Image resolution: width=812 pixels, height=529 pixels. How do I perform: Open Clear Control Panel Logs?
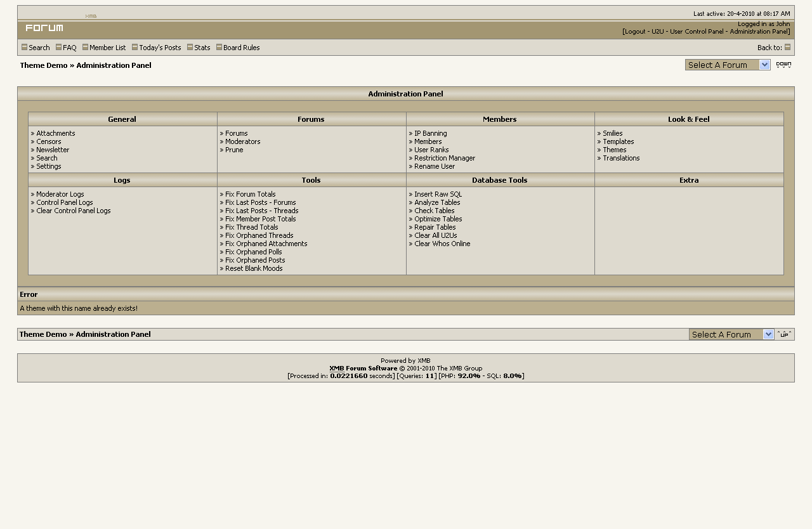[73, 211]
